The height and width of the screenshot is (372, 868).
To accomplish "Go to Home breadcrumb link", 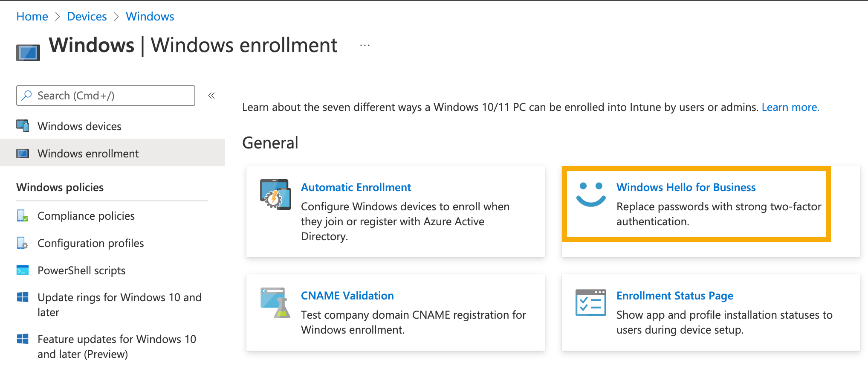I will click(x=32, y=16).
